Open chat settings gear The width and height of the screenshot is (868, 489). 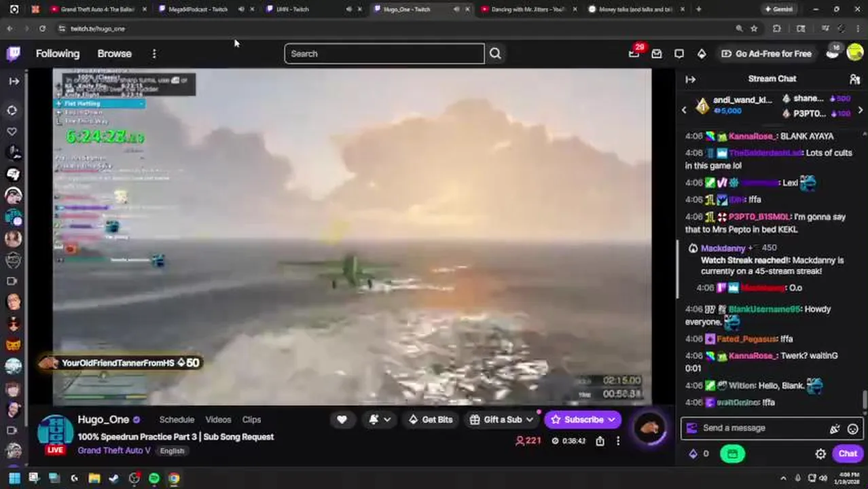(x=820, y=454)
